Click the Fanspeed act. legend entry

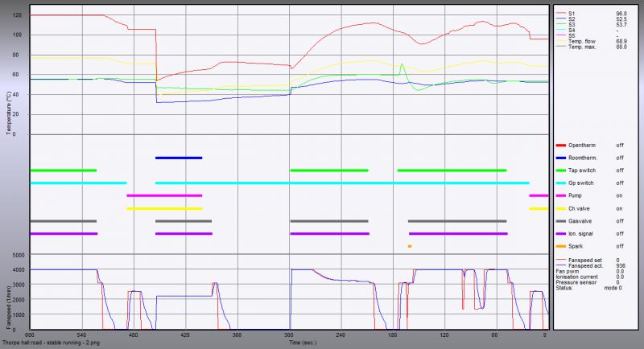584,265
